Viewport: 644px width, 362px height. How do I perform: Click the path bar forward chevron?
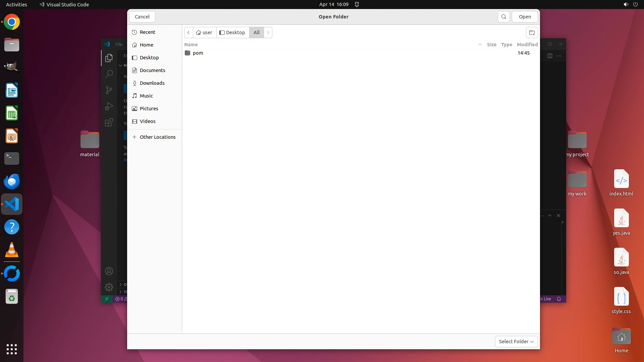pyautogui.click(x=268, y=33)
